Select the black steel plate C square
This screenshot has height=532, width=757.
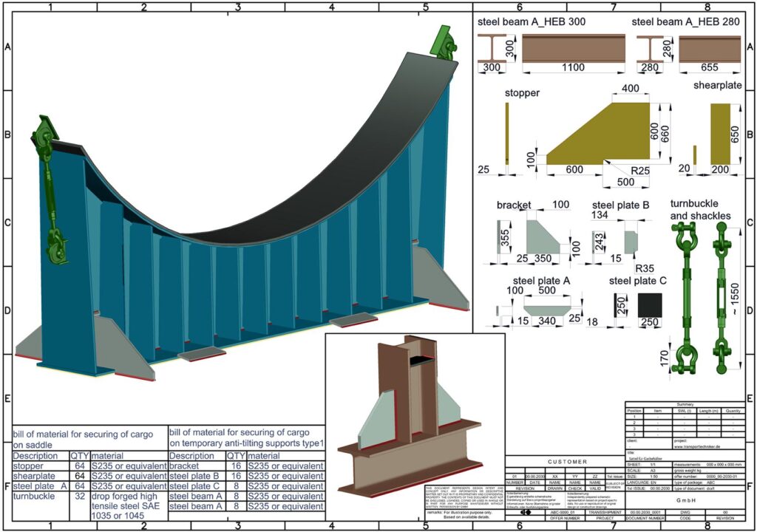pyautogui.click(x=649, y=305)
